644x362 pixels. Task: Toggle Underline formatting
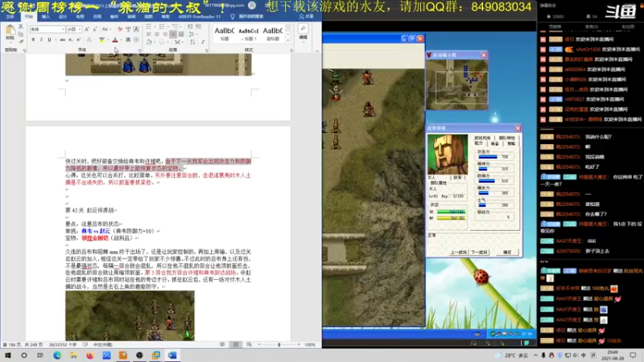click(49, 39)
